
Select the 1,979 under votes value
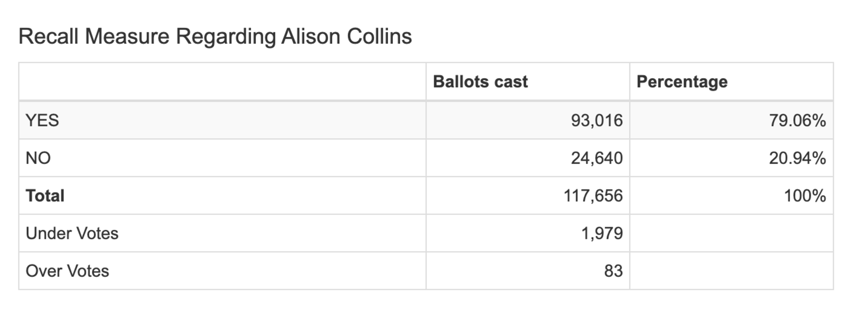click(x=602, y=233)
